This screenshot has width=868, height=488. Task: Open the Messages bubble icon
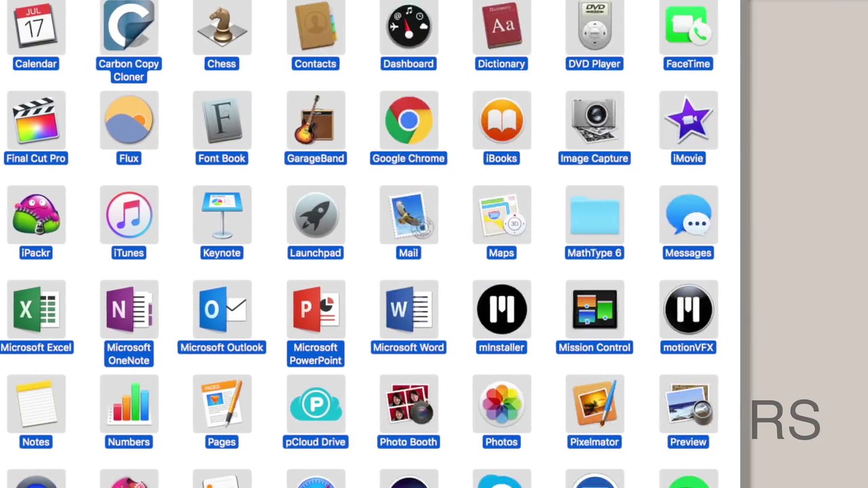click(688, 214)
